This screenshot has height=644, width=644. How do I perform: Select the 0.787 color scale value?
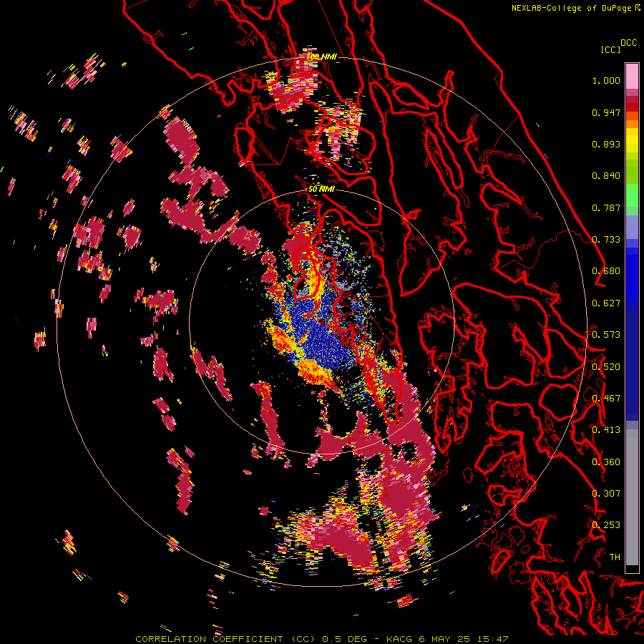[x=606, y=208]
